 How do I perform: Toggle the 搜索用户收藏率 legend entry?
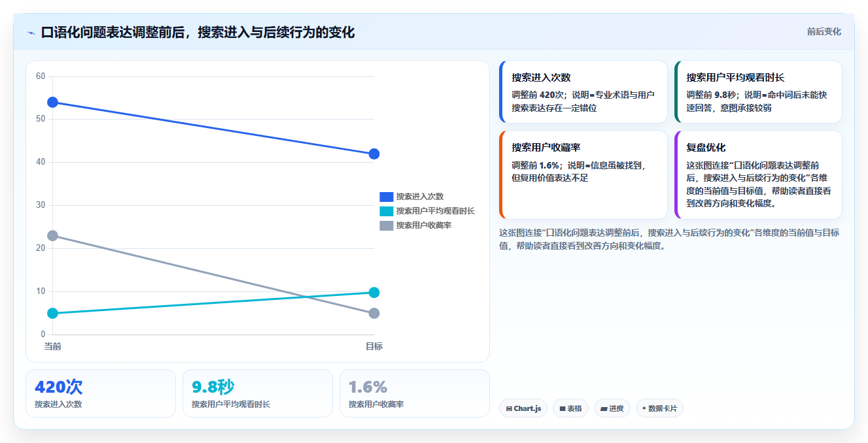click(416, 225)
